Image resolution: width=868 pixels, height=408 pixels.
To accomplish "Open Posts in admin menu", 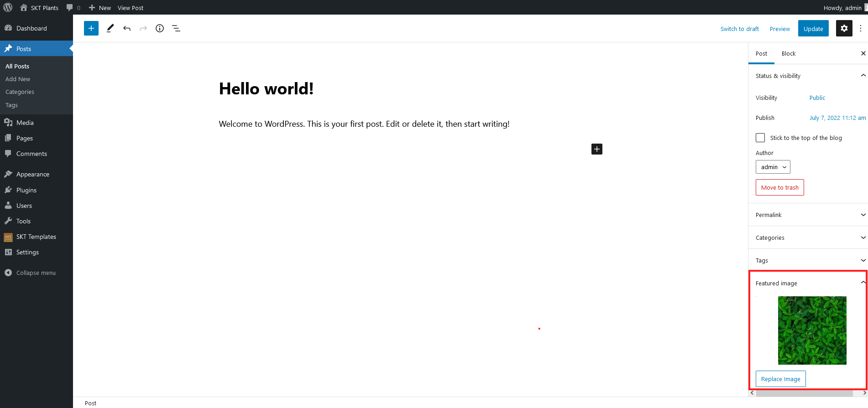I will coord(37,49).
